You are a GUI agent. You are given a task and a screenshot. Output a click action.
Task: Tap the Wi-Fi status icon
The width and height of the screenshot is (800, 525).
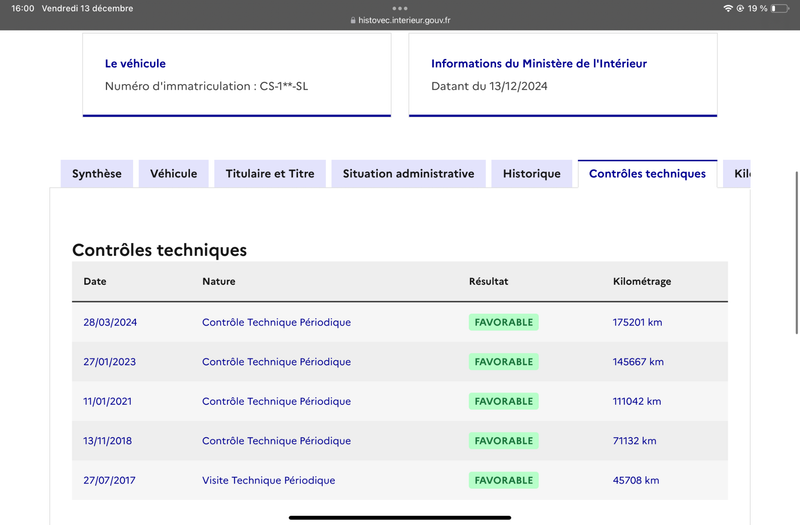point(728,9)
